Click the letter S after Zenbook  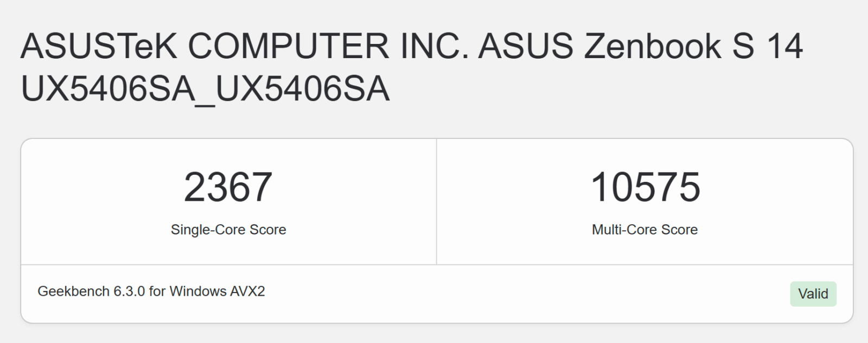(743, 46)
